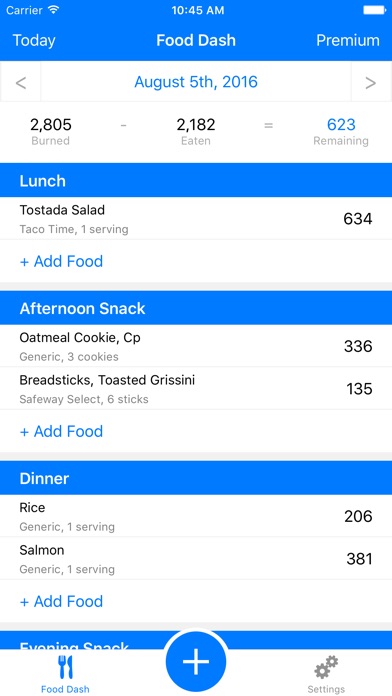Select the Salmon dinner entry
Viewport: 392px width, 696px height.
point(196,558)
